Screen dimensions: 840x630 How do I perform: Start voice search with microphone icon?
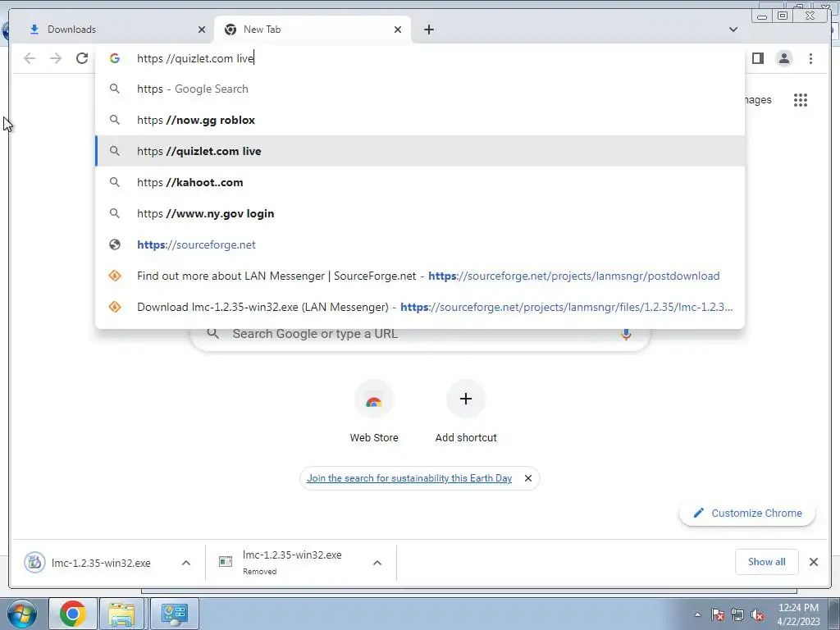click(x=626, y=335)
